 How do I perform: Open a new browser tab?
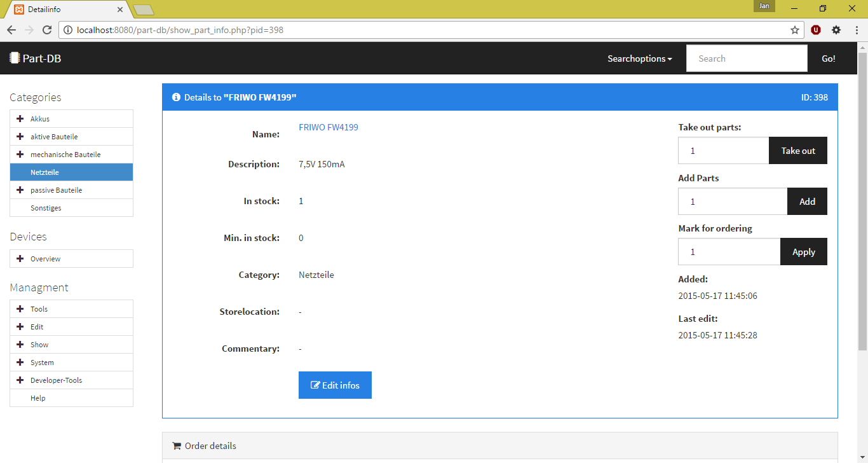pos(144,10)
